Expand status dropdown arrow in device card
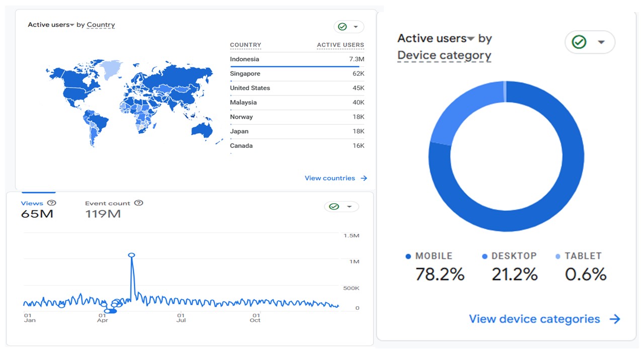Screen dimensions: 644x362 tap(601, 42)
